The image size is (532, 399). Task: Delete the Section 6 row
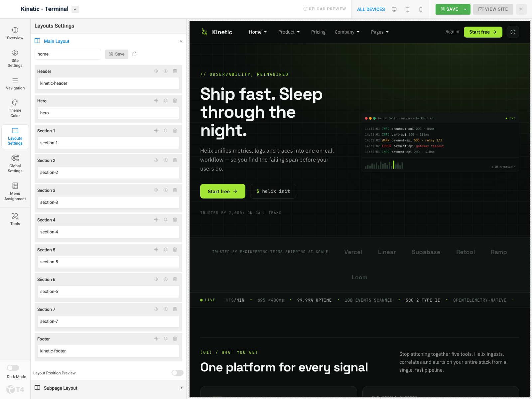tap(175, 279)
